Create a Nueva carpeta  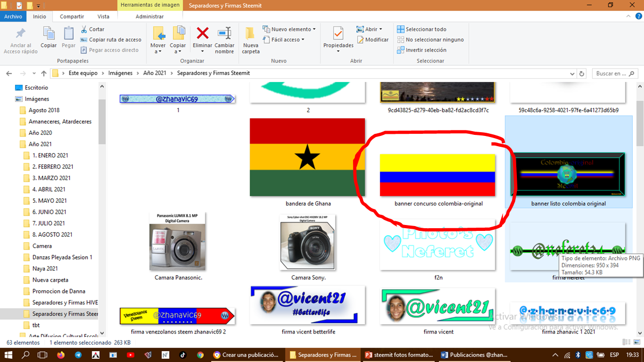point(251,40)
